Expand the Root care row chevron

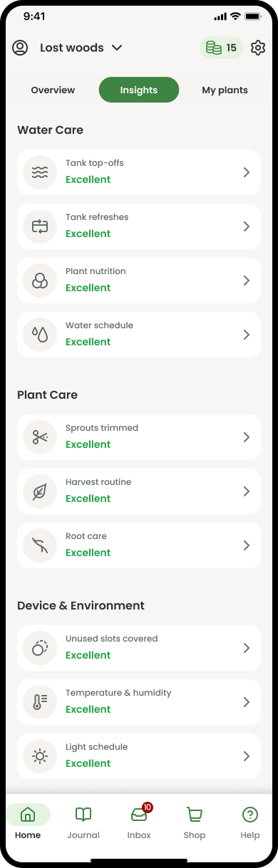(x=246, y=545)
